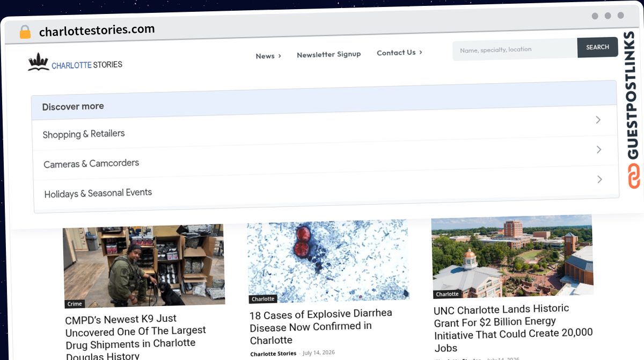This screenshot has width=644, height=360.
Task: Open the News menu
Action: [x=265, y=56]
